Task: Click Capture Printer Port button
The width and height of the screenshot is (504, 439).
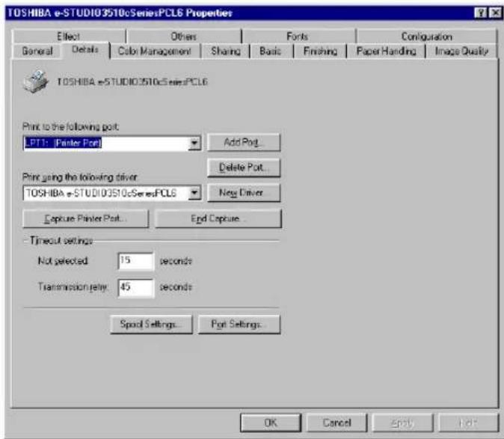Action: [x=85, y=218]
